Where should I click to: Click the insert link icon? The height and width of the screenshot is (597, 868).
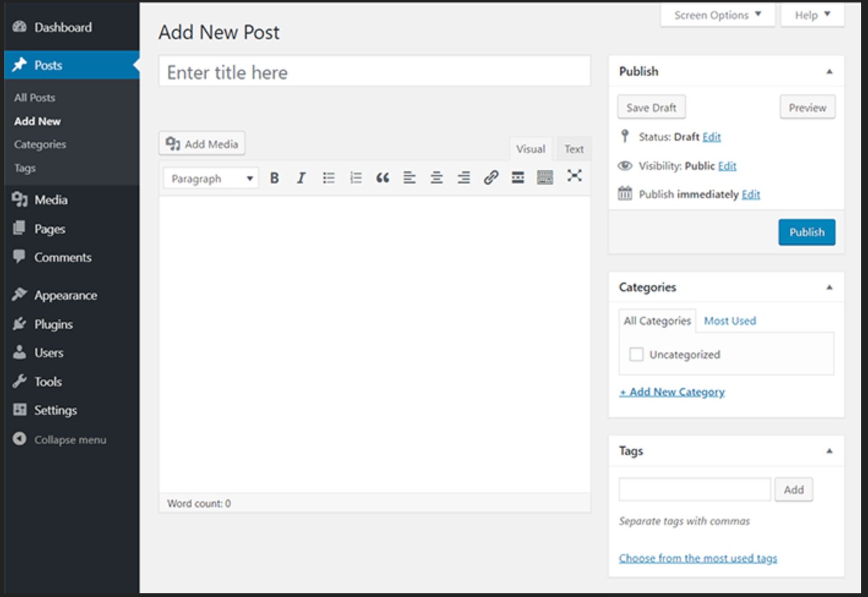click(491, 178)
